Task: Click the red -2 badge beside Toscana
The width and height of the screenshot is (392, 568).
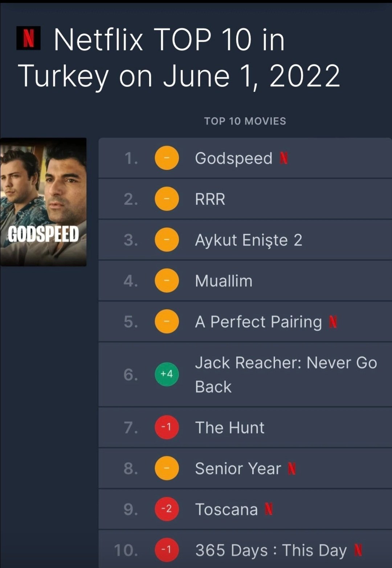Action: pos(167,509)
